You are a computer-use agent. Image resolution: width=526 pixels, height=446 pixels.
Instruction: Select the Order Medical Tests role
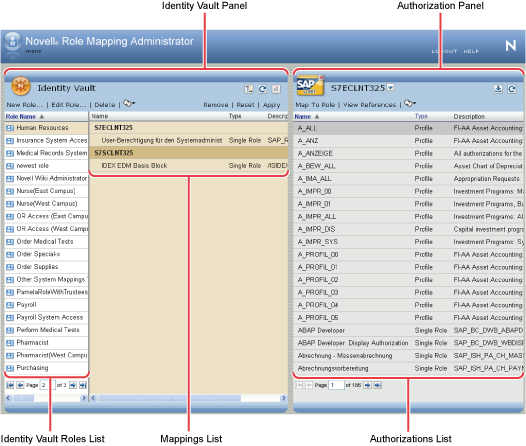tap(46, 241)
